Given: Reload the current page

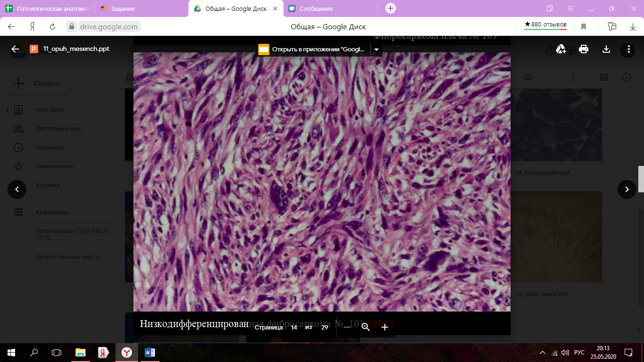Looking at the screenshot, I should pyautogui.click(x=52, y=27).
